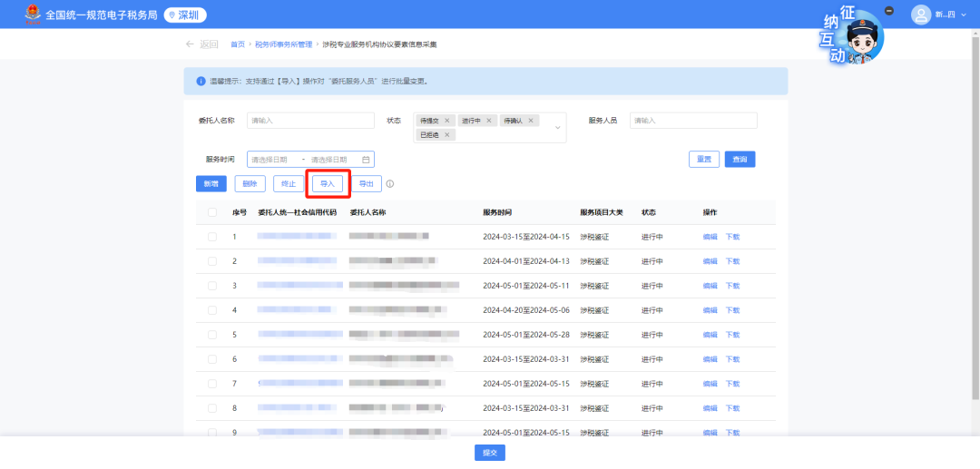Check the checkbox for row 3
The image size is (980, 469).
tap(211, 286)
